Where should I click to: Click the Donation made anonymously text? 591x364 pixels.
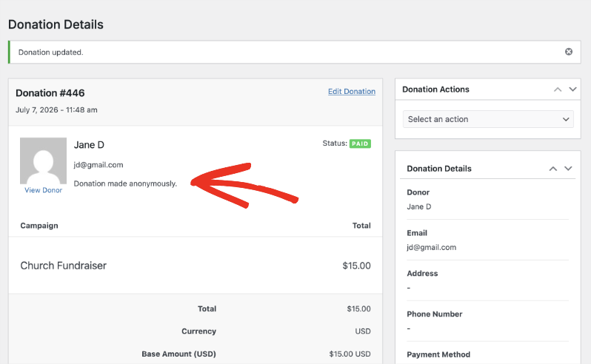pyautogui.click(x=125, y=183)
